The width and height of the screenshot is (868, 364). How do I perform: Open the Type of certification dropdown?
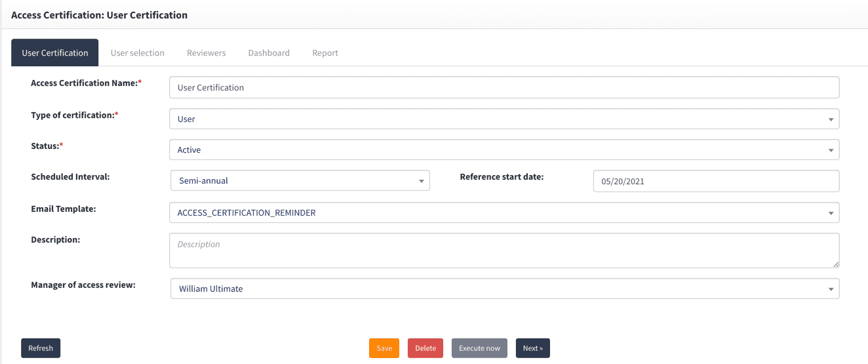pos(503,119)
